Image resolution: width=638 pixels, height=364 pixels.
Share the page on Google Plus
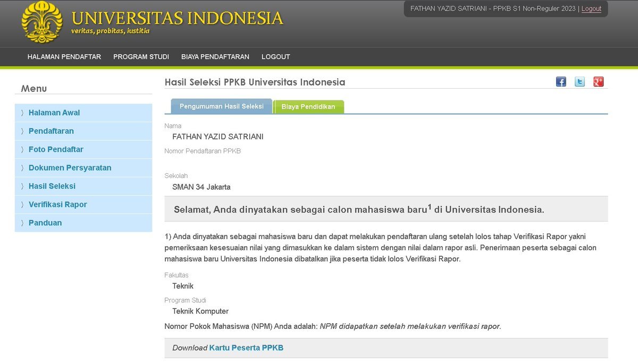coord(598,82)
